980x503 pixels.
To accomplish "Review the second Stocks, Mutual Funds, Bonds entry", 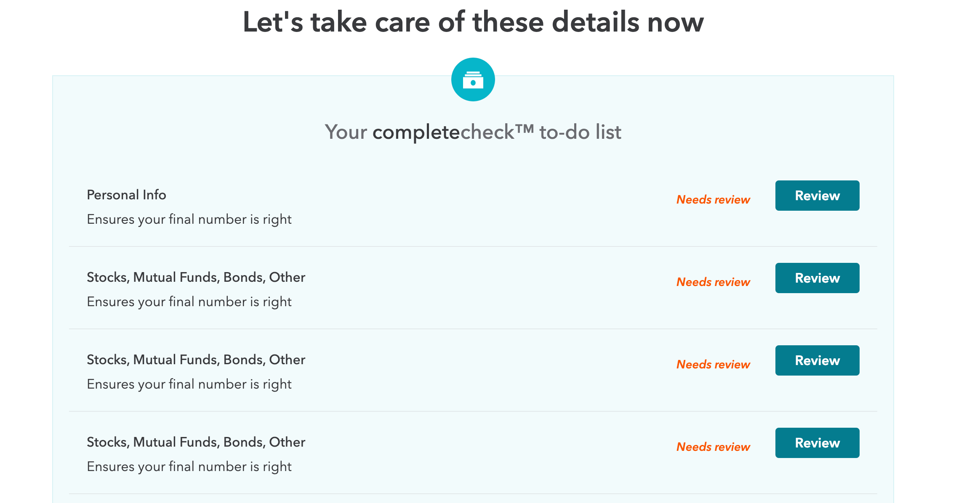I will click(x=817, y=360).
